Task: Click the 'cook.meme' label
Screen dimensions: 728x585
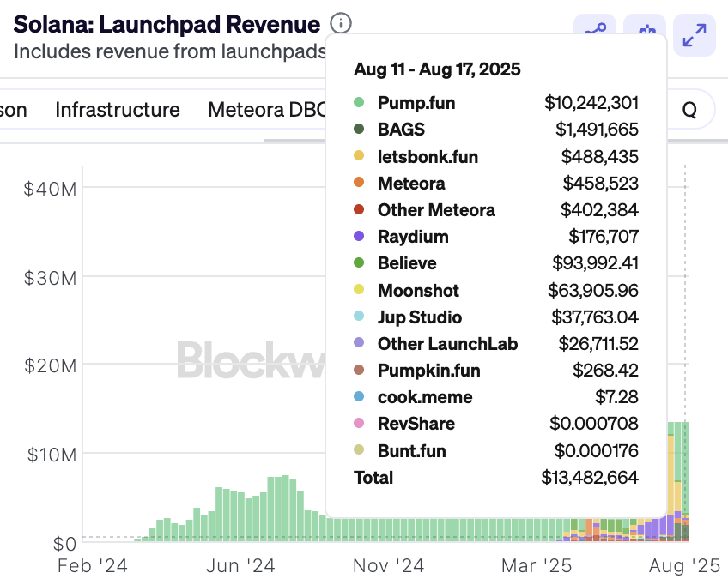Action: 425,397
